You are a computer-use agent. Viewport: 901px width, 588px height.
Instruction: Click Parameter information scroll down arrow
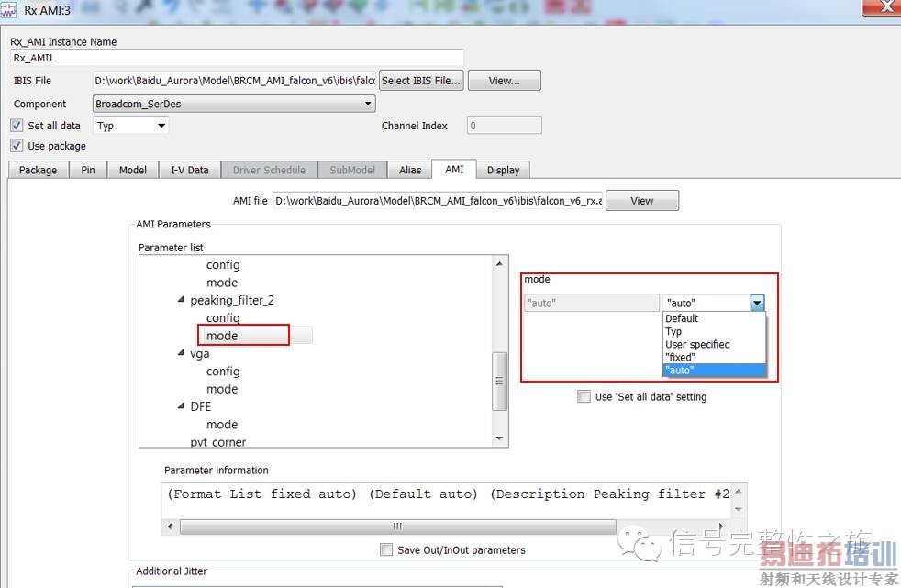pos(739,509)
